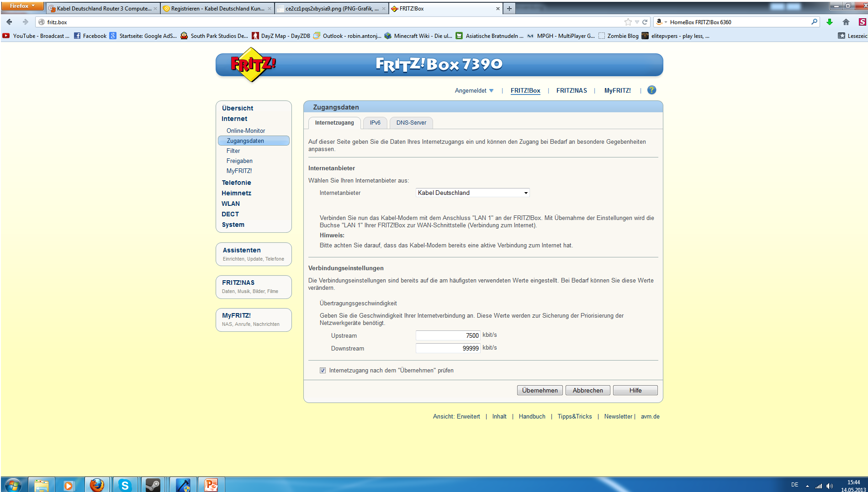The width and height of the screenshot is (868, 492).
Task: Open Online-Monitor in the sidebar
Action: point(246,131)
